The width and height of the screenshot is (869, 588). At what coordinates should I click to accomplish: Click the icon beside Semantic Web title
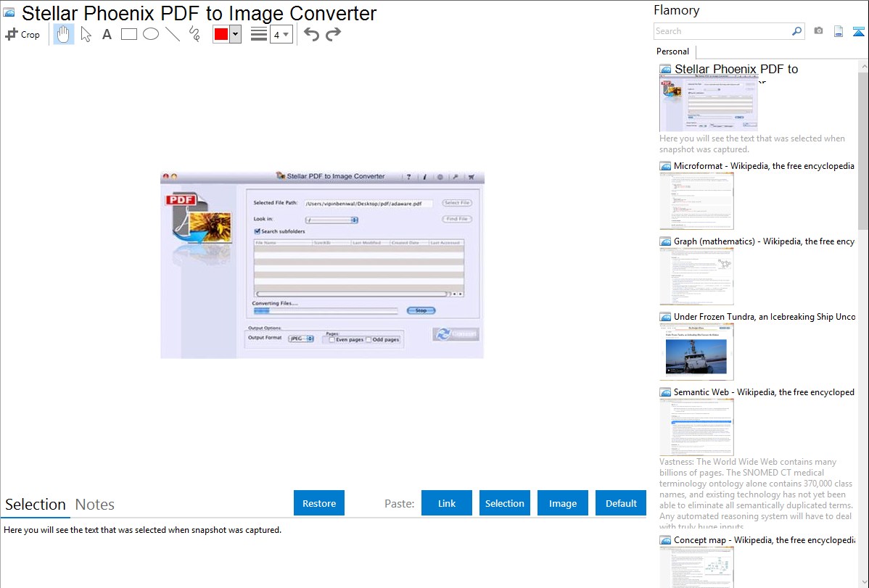click(666, 392)
